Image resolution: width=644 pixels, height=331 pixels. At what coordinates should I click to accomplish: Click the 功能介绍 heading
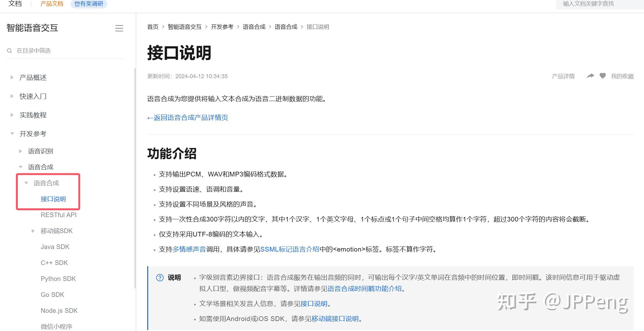point(172,154)
